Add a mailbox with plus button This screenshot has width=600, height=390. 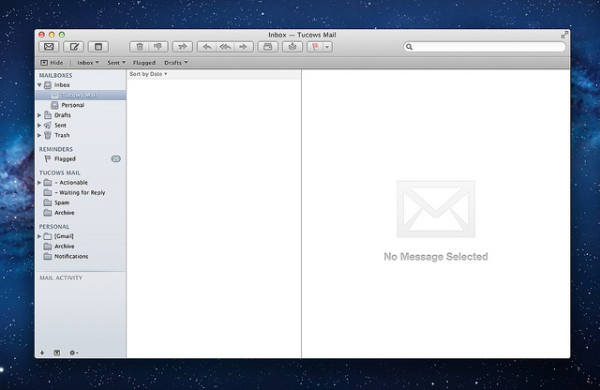pyautogui.click(x=42, y=352)
